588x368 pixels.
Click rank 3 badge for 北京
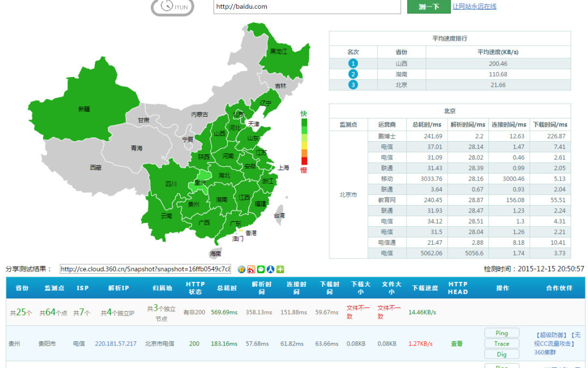pos(353,85)
